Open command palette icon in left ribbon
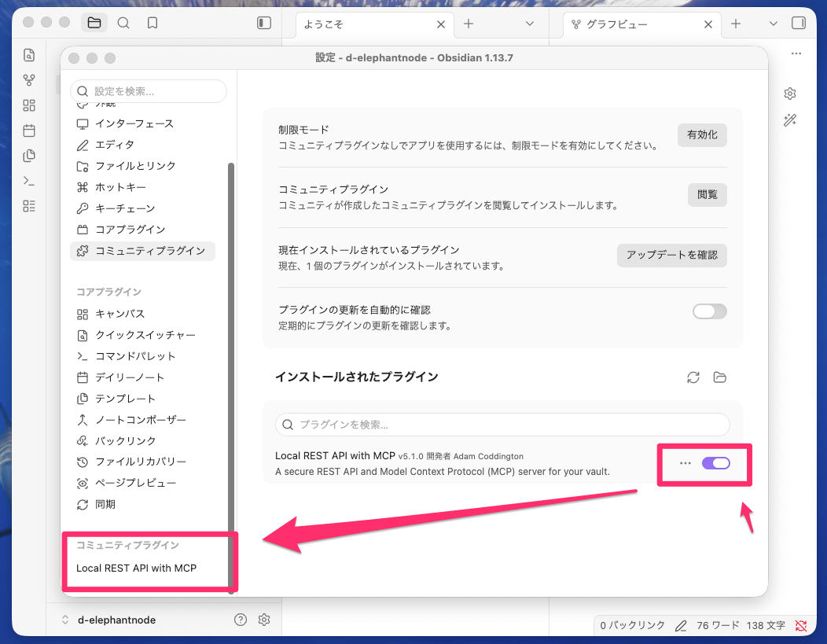 [29, 181]
